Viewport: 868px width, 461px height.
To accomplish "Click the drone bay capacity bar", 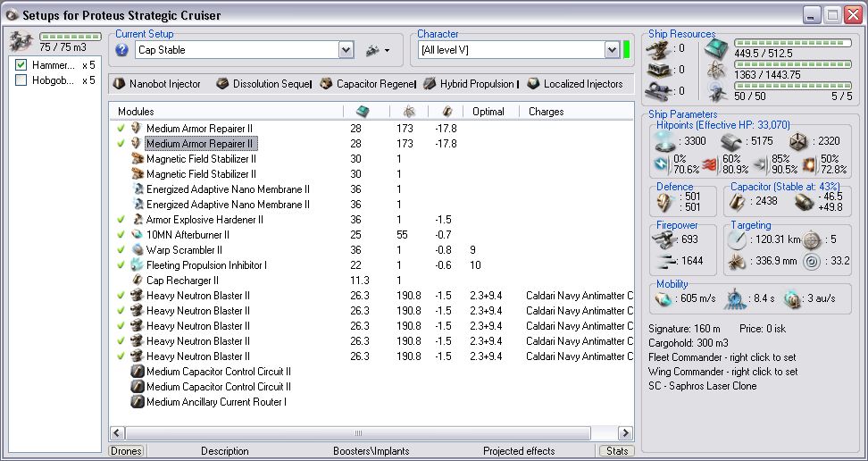I will (71, 38).
